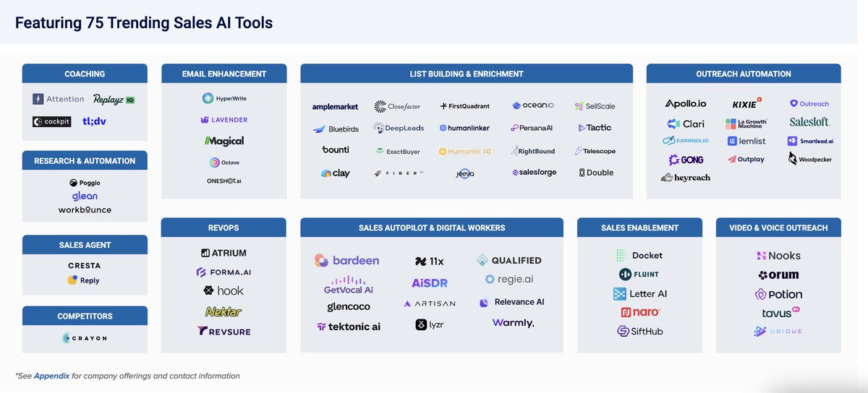Click the REVSURE logo
868x393 pixels.
pos(224,331)
